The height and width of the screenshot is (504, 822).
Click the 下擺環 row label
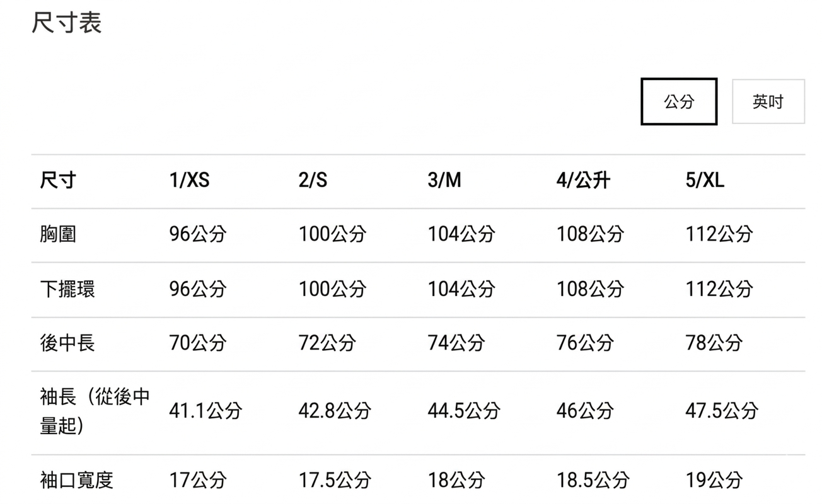[x=67, y=289]
